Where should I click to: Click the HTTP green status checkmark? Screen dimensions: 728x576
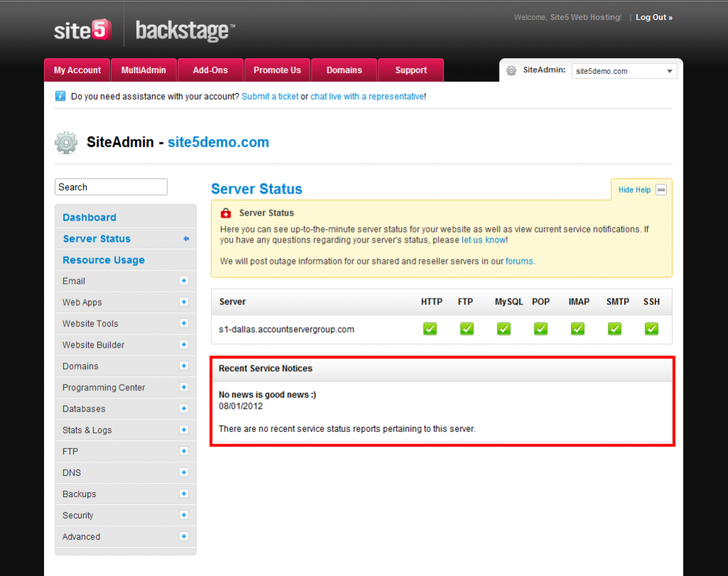pyautogui.click(x=430, y=329)
